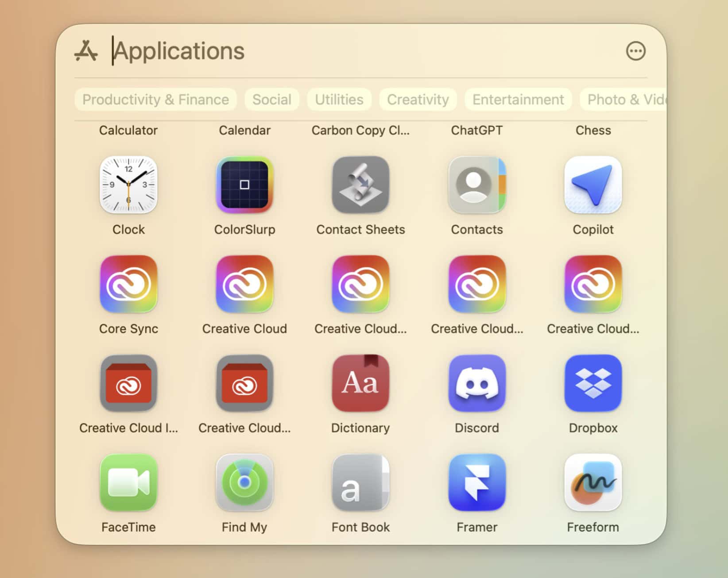Switch to the Creativity category

[x=418, y=100]
